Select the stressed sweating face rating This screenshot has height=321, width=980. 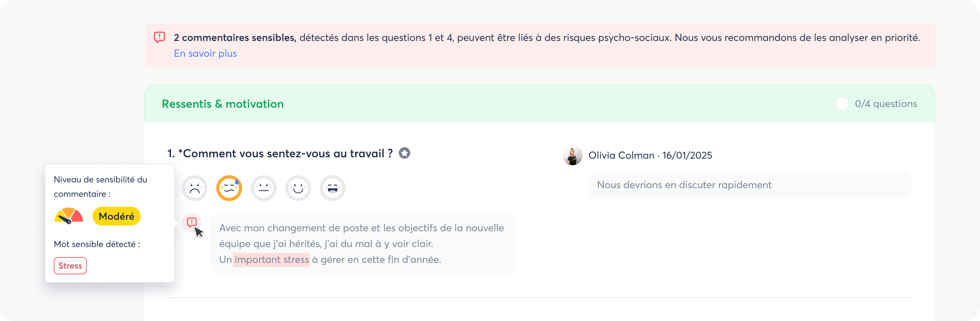229,188
